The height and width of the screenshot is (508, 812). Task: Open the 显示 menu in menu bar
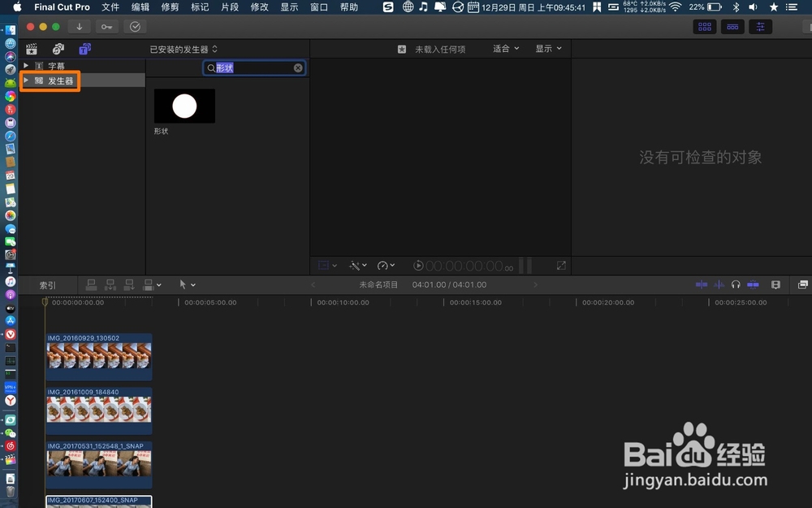[x=290, y=7]
